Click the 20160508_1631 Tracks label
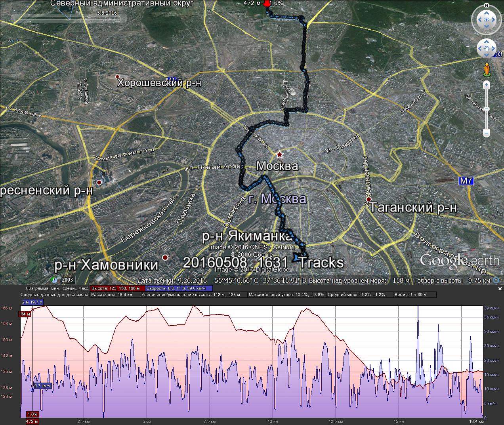504x425 pixels. tap(263, 263)
